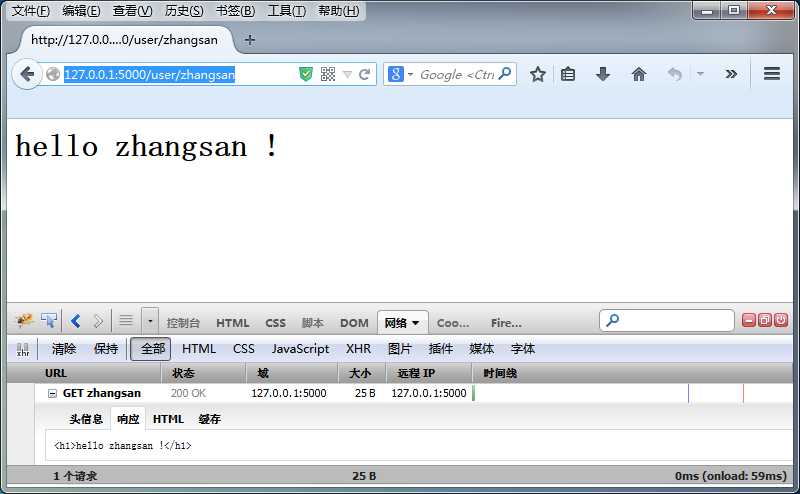Open the 头信息 headers tab
This screenshot has height=494, width=800.
click(86, 419)
